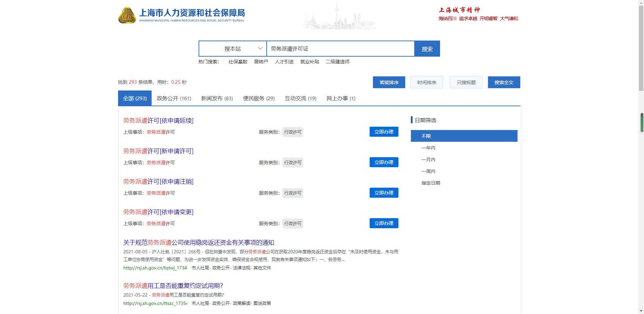Enable 搜索全文 search mode
This screenshot has height=314, width=644.
504,82
